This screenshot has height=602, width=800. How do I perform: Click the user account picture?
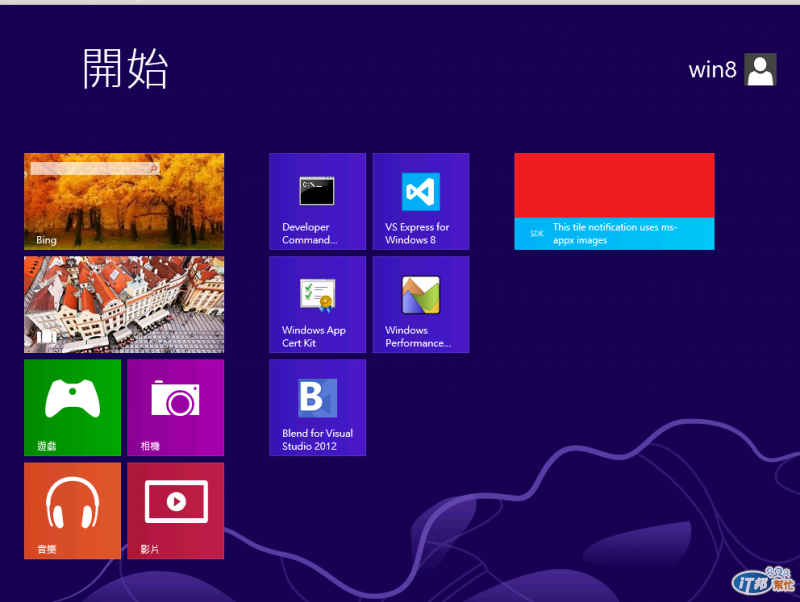click(x=760, y=69)
